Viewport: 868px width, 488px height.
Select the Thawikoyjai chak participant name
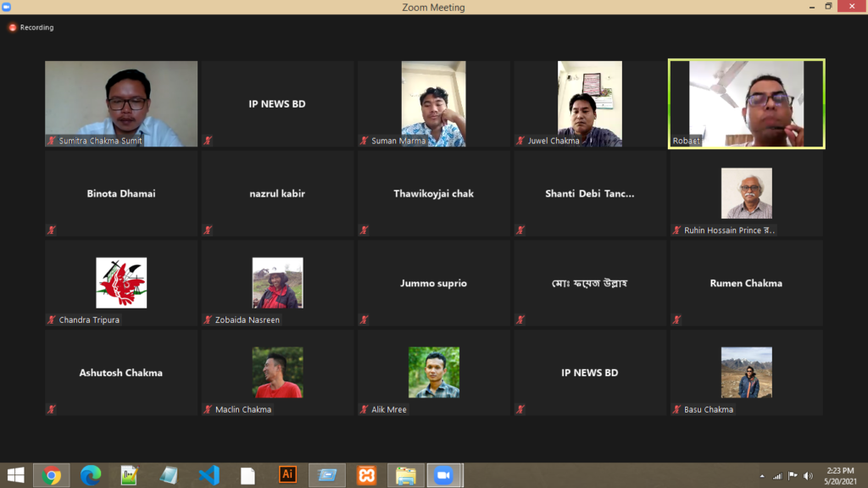[x=433, y=194]
